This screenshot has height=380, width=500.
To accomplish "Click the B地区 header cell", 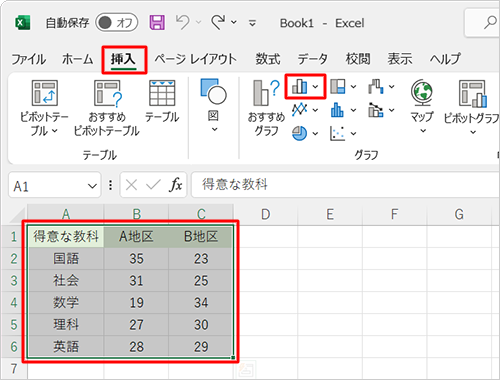I will (201, 236).
